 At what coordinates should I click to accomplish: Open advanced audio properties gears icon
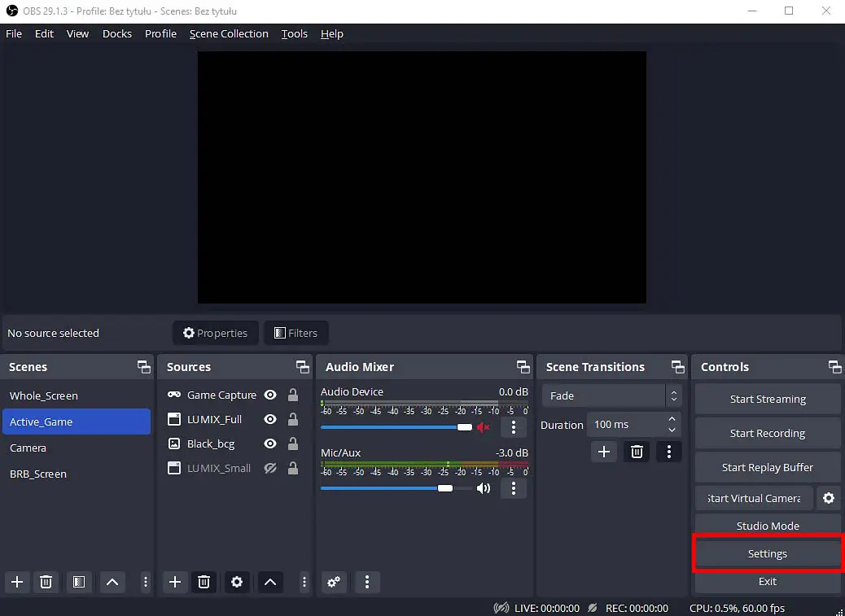coord(334,582)
